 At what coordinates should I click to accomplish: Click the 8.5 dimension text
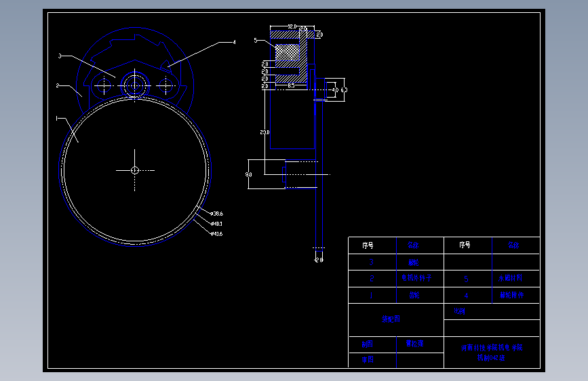[292, 86]
